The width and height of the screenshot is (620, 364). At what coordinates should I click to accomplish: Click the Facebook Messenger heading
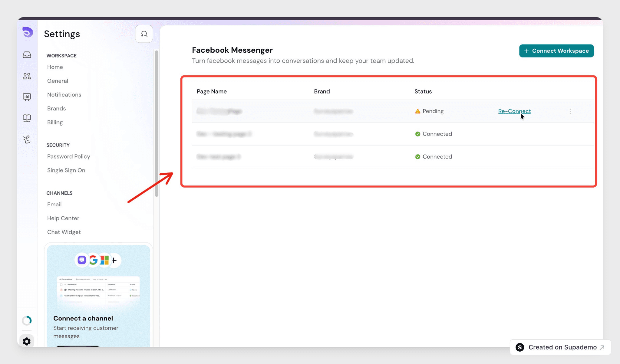(x=232, y=50)
